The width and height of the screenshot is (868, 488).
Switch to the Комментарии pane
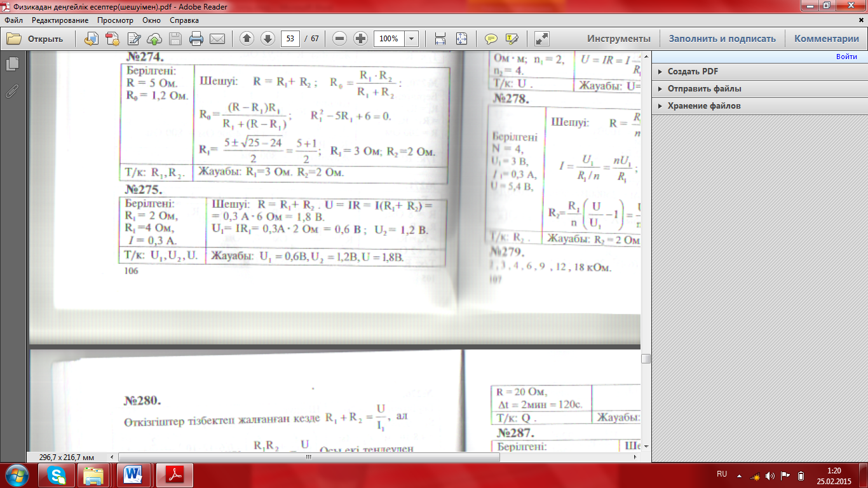(826, 39)
